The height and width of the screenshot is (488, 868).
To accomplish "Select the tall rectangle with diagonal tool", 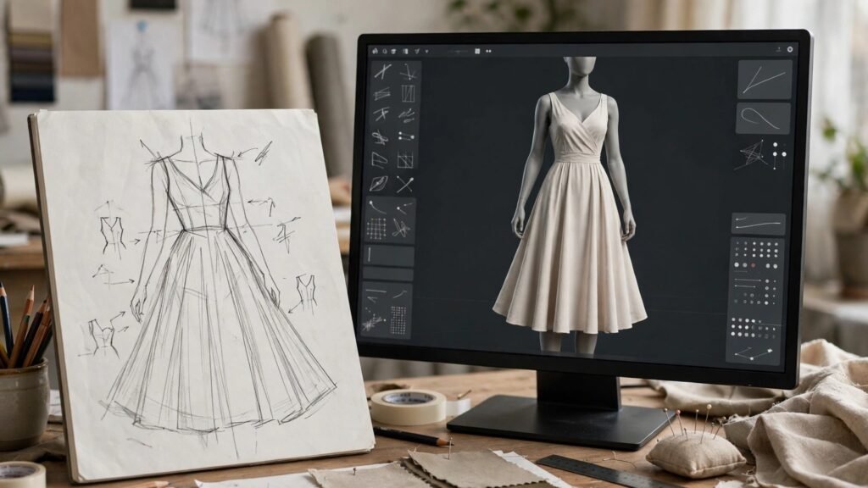I will (408, 93).
